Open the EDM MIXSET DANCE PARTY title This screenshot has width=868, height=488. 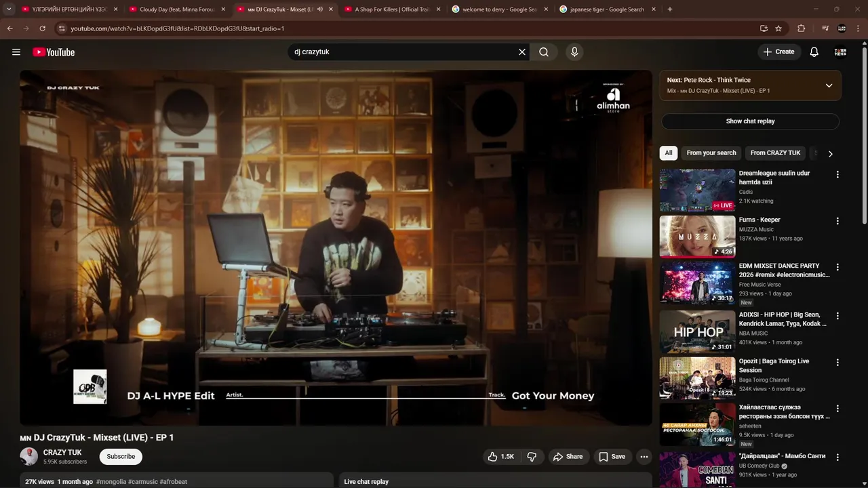[784, 270]
